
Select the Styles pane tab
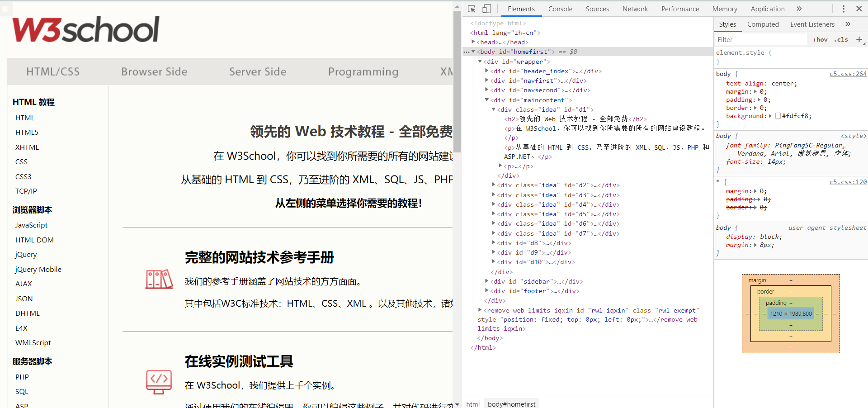tap(727, 24)
